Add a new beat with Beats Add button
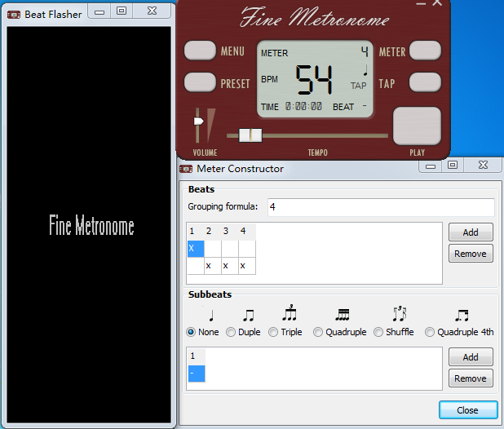504x429 pixels. [x=471, y=232]
